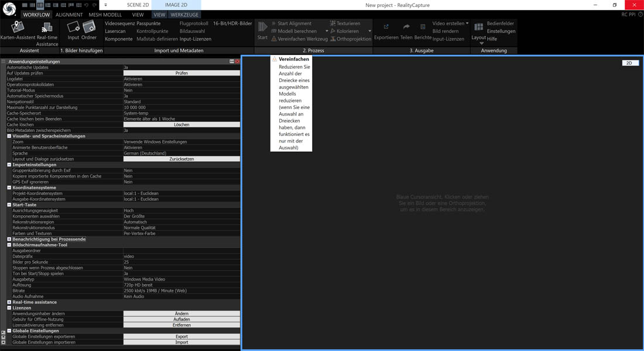
Task: Select the SCENE 2D context tab
Action: click(x=138, y=5)
